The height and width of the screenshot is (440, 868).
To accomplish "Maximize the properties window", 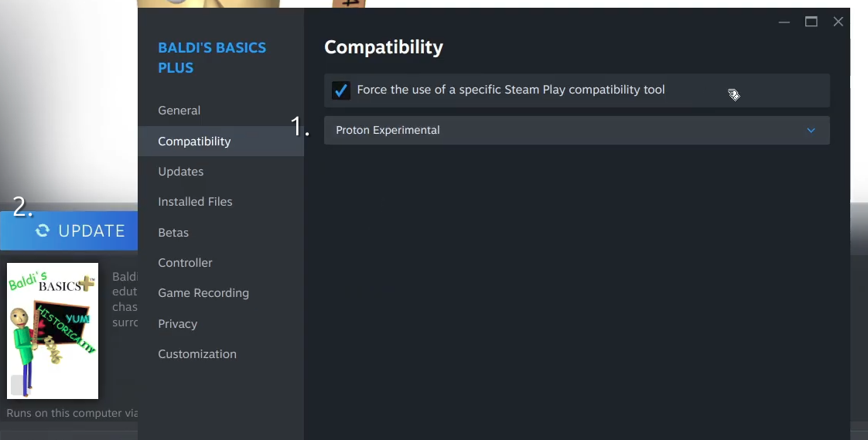I will [811, 22].
